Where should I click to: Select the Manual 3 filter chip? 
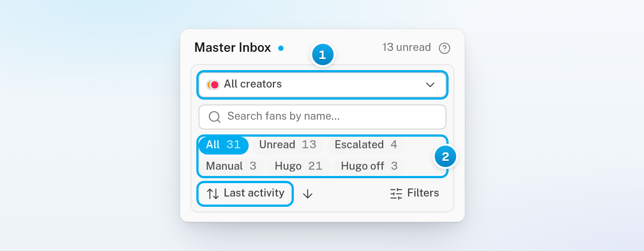(231, 167)
